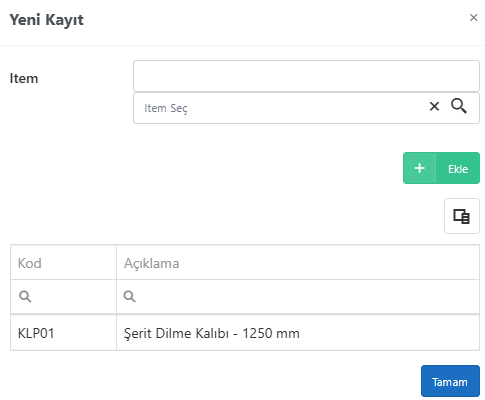Screen dimensions: 485x400
Task: Open item lookup via magnifier icon
Action: [x=459, y=106]
